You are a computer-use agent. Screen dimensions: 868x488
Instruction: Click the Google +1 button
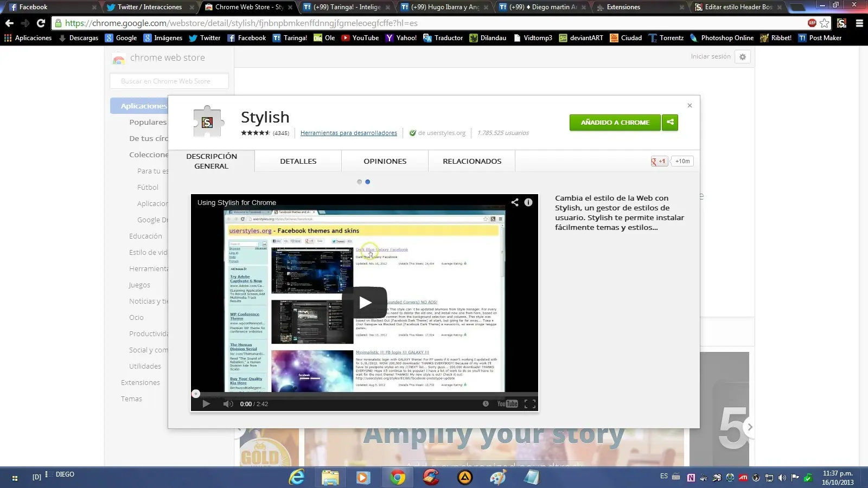click(659, 161)
